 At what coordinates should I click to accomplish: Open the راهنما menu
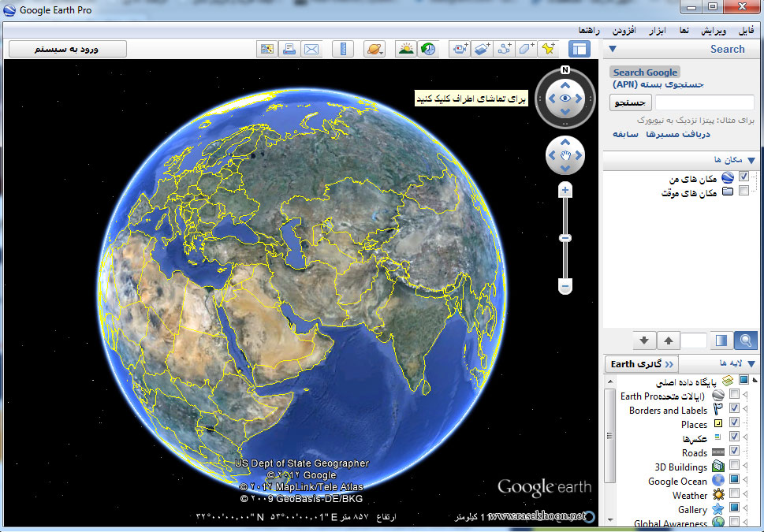[x=589, y=31]
